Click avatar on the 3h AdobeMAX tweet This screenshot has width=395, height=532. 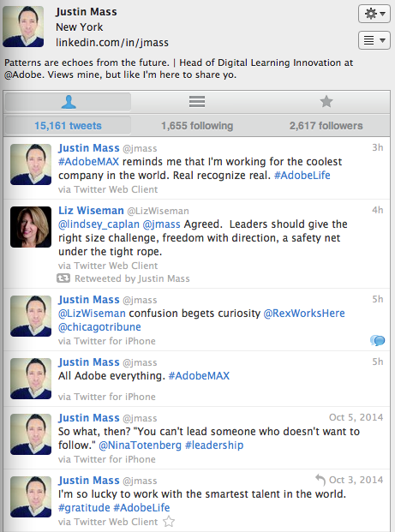pos(31,164)
